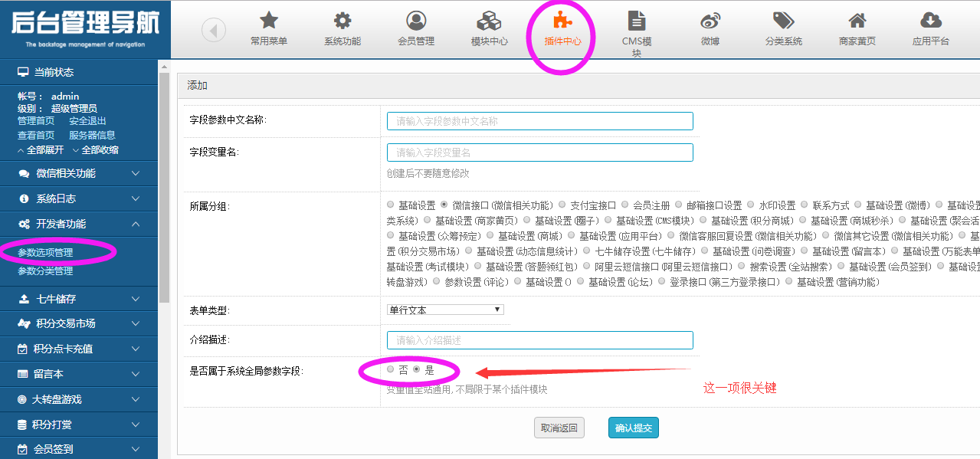980x459 pixels.
Task: Click the 安全退出 logout link
Action: pos(87,121)
